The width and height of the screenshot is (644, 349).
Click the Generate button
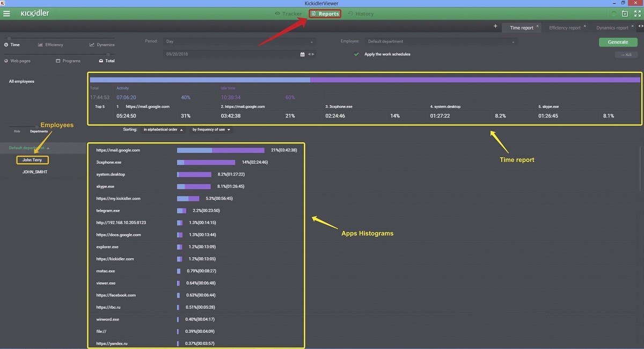point(618,42)
